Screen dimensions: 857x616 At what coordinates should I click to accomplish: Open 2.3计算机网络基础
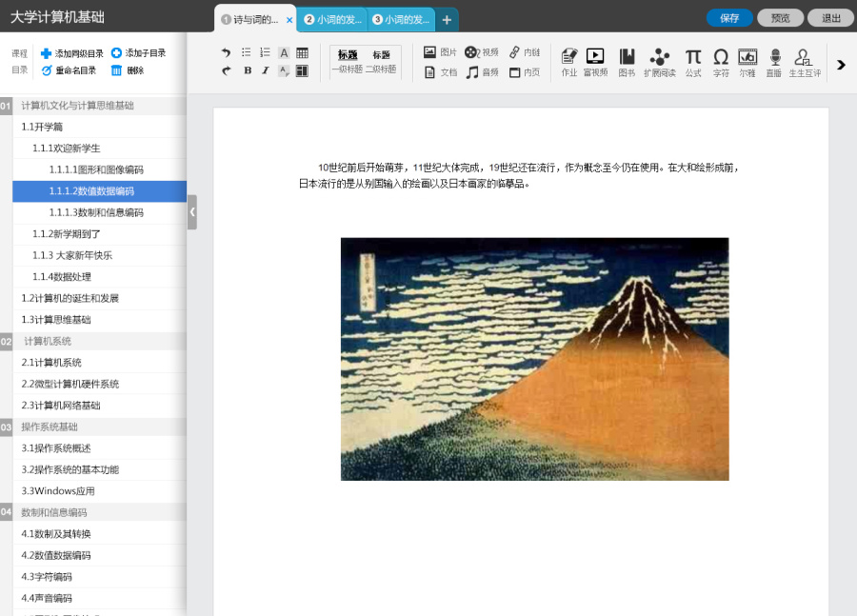[99, 405]
